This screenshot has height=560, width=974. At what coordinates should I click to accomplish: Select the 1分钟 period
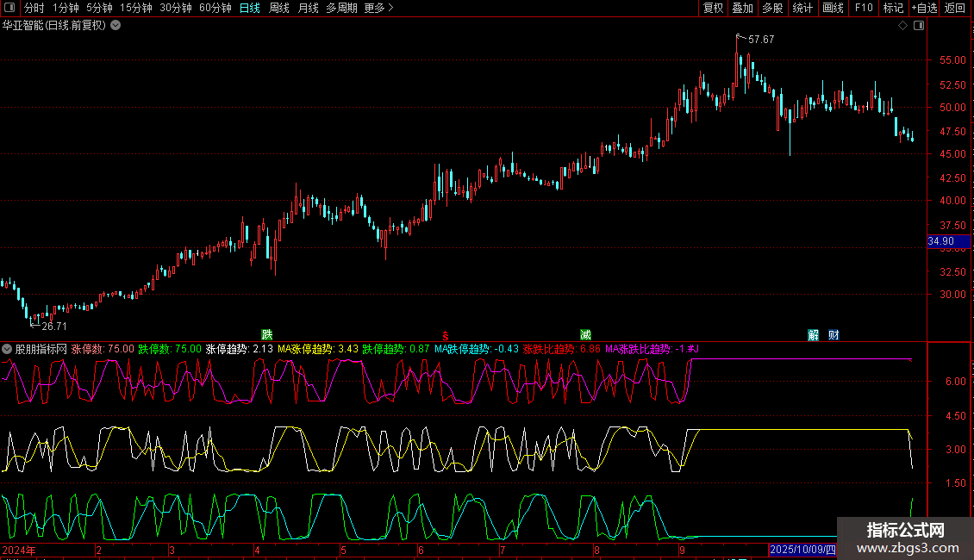[x=66, y=8]
